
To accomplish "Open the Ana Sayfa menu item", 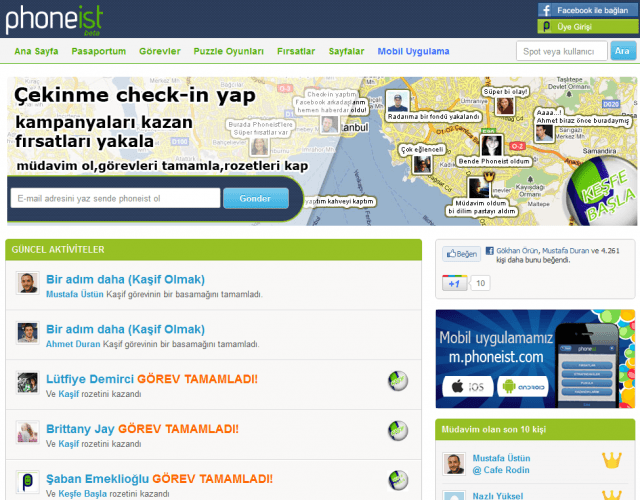I will click(x=36, y=51).
